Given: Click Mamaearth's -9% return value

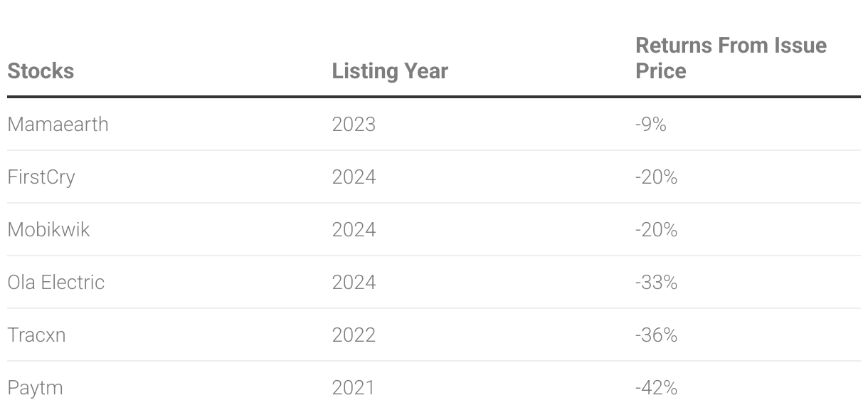Looking at the screenshot, I should point(651,125).
